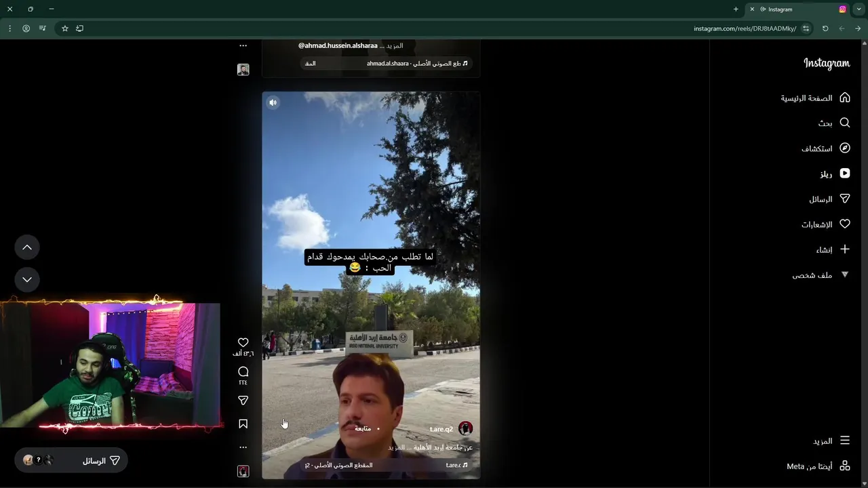Open the @ahmad.hussein.alsharaa mention link
The image size is (868, 488).
pos(338,45)
